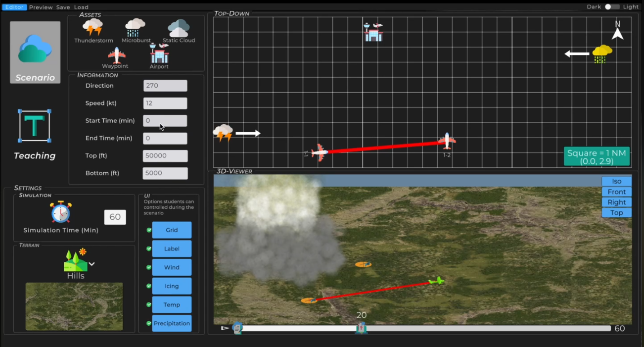Set 3D viewer to Front view
Viewport: 644px width, 347px height.
[616, 192]
